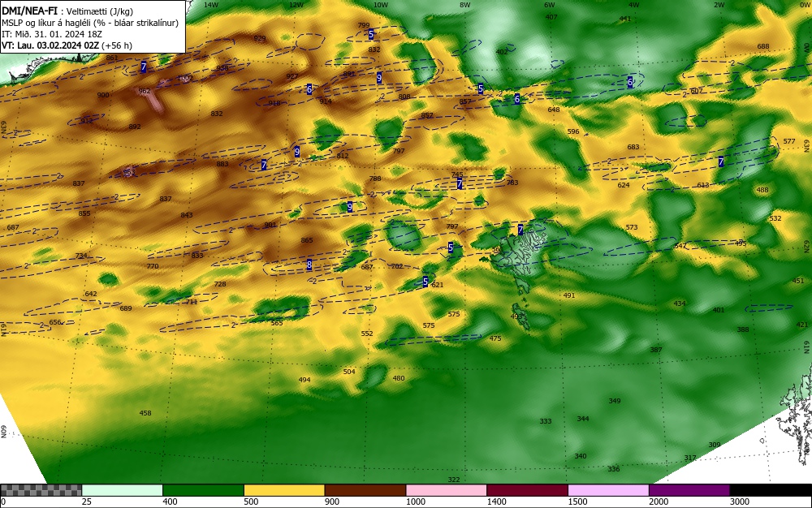
Task: Click the legend tick value 1400
Action: [497, 502]
